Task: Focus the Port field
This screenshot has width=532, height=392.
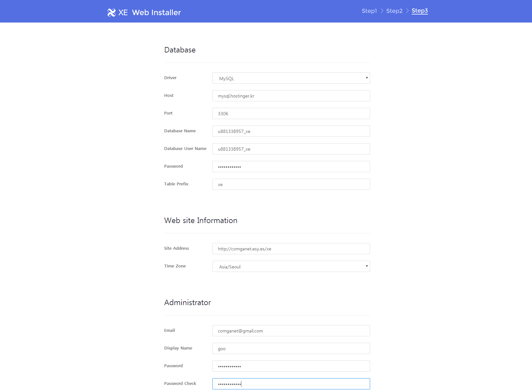Action: 291,114
